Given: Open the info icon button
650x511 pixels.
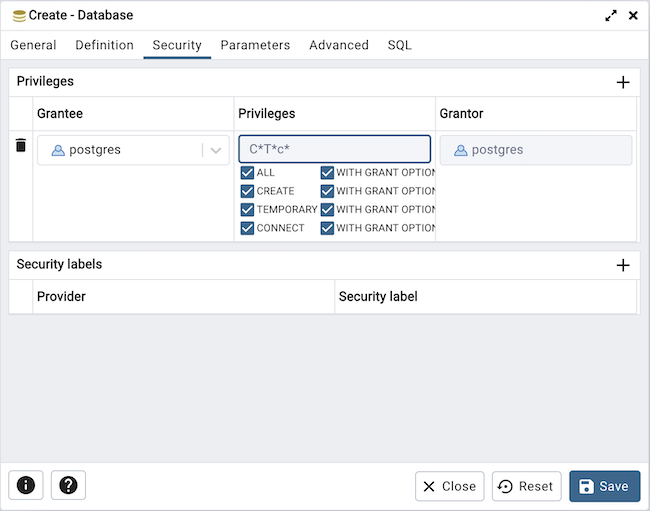Looking at the screenshot, I should pos(26,485).
